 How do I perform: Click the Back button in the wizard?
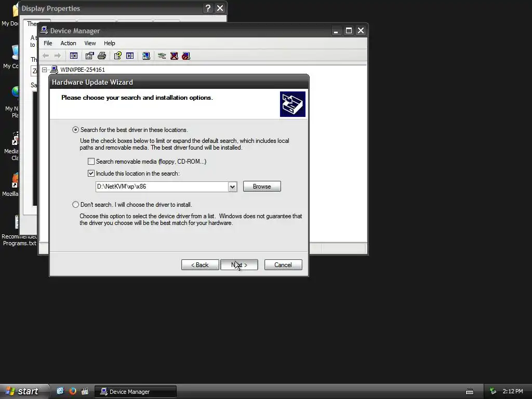(200, 264)
